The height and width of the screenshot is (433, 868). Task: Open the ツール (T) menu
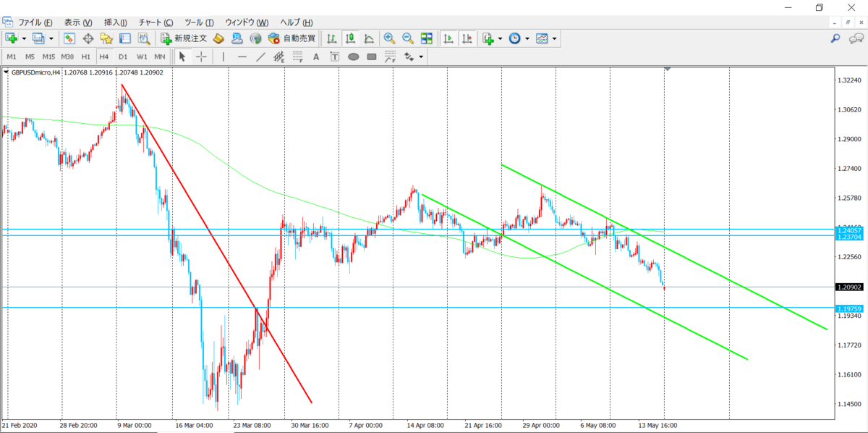click(200, 22)
